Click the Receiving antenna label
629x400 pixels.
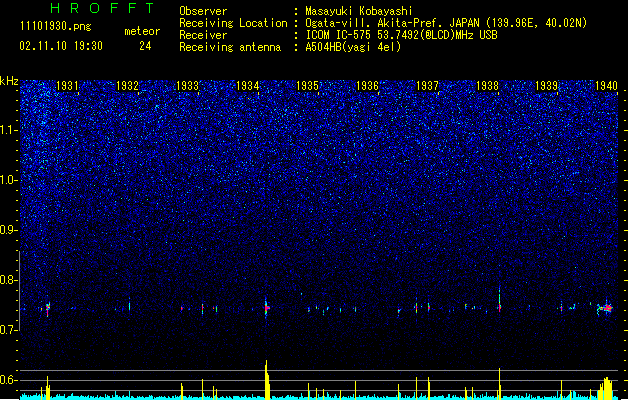pyautogui.click(x=230, y=47)
